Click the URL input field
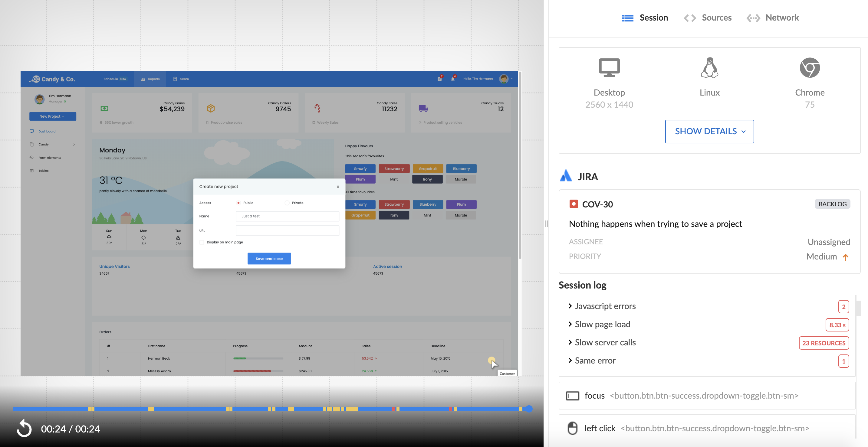The height and width of the screenshot is (447, 868). pos(287,230)
